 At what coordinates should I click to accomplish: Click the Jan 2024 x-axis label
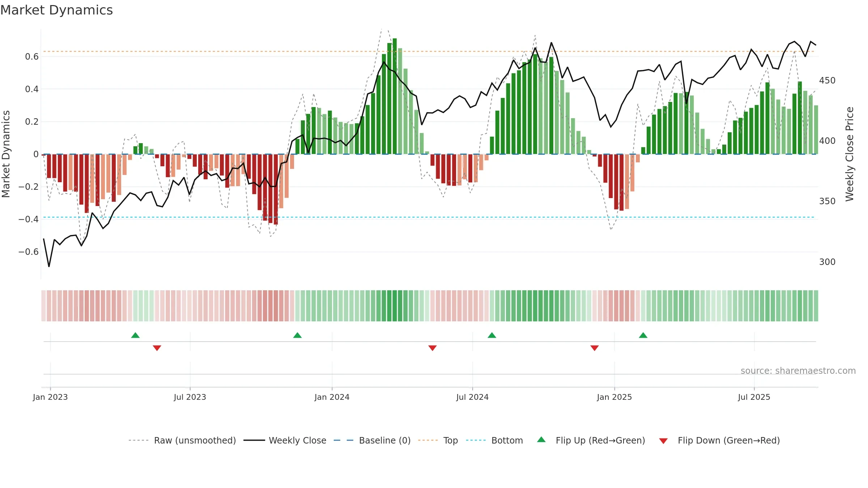coord(332,397)
